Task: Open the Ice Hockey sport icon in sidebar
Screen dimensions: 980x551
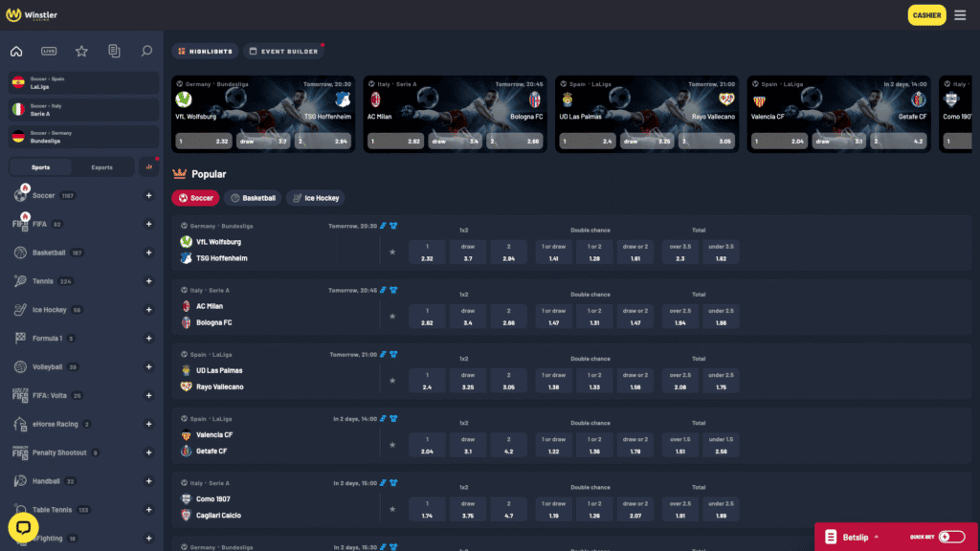Action: tap(21, 310)
